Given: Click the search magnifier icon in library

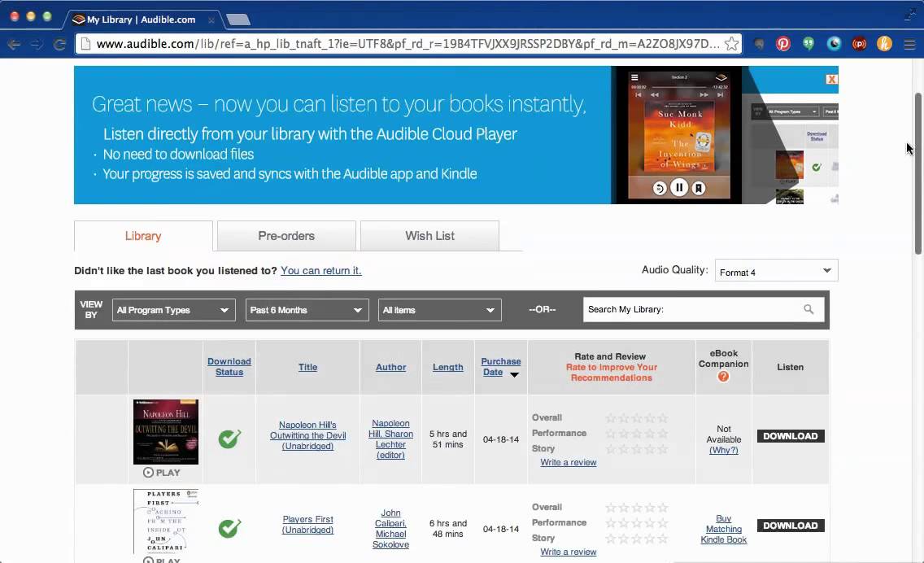Looking at the screenshot, I should tap(808, 309).
